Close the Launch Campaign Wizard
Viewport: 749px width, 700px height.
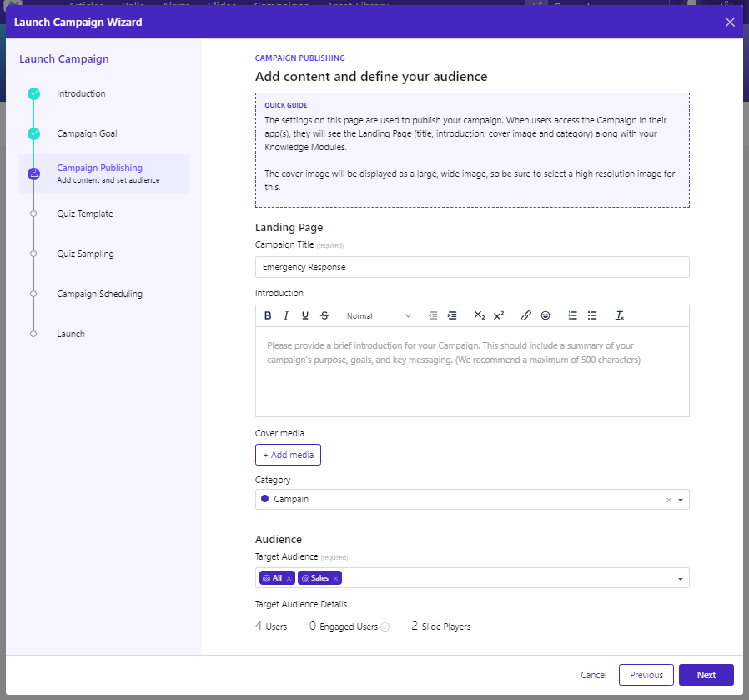click(730, 22)
